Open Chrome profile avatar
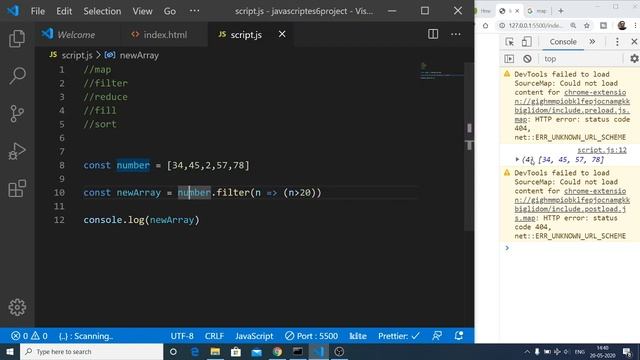This screenshot has width=640, height=360. (622, 25)
